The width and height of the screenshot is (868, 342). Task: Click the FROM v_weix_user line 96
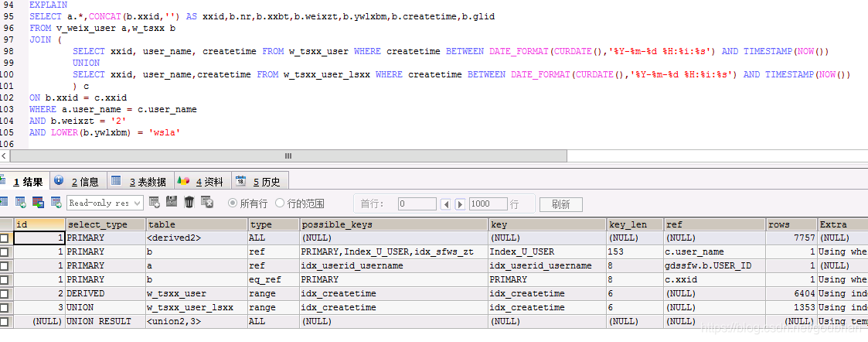pos(102,29)
